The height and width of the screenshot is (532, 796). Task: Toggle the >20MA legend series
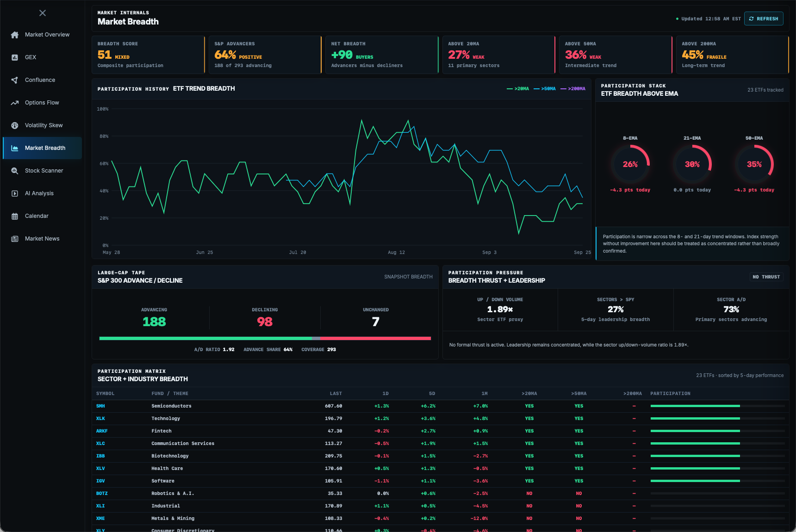pos(518,89)
